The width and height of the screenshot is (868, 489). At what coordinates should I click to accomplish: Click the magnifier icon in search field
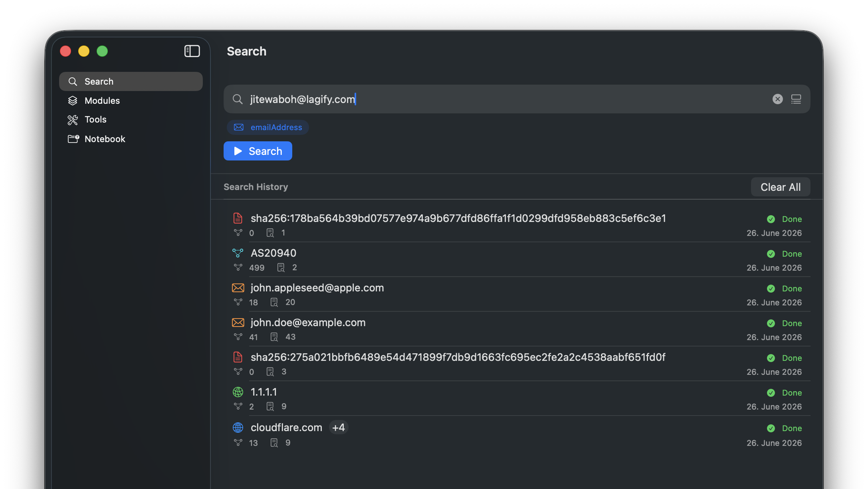(238, 99)
